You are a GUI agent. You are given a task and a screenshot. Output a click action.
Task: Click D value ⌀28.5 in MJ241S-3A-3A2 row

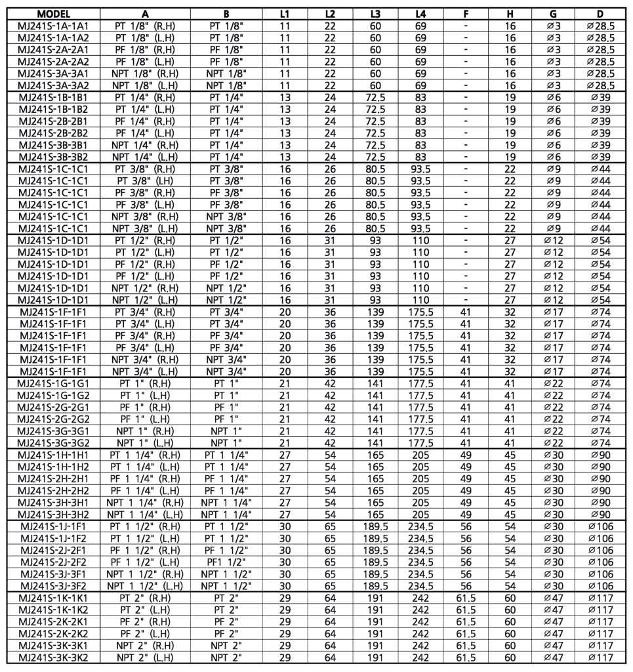click(x=600, y=86)
